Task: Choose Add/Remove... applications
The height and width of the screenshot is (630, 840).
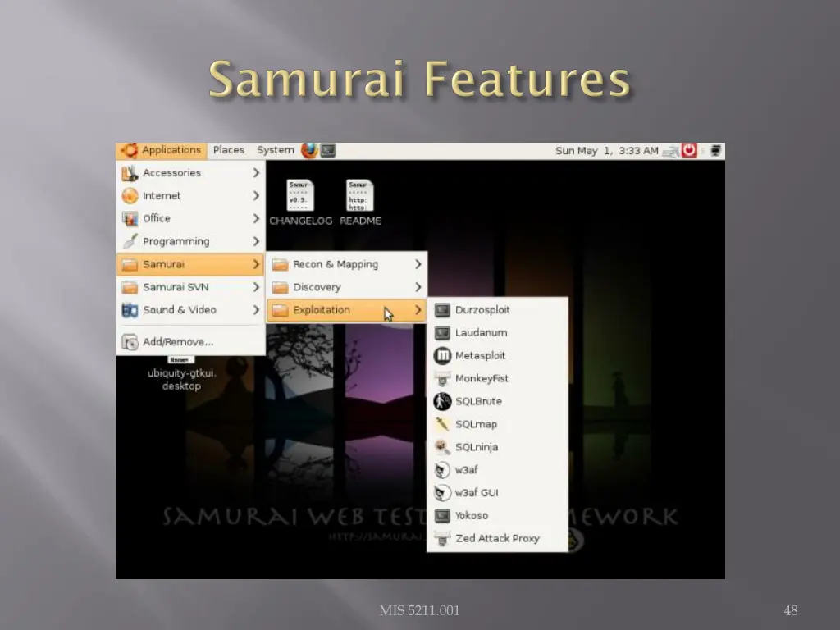Action: 190,342
